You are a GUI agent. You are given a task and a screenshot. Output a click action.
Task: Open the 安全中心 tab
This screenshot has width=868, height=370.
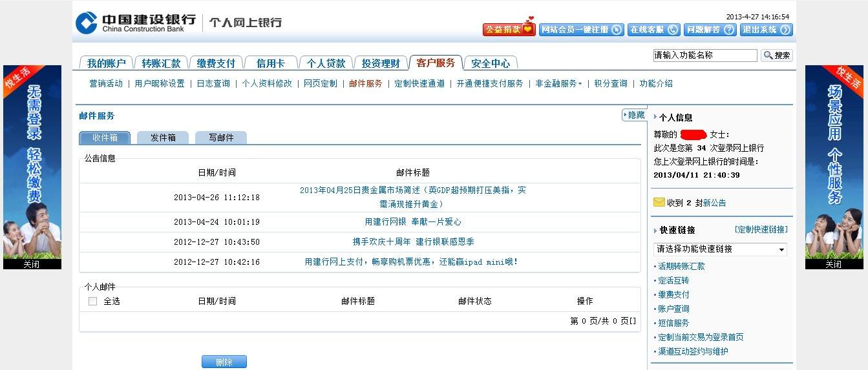pyautogui.click(x=491, y=63)
